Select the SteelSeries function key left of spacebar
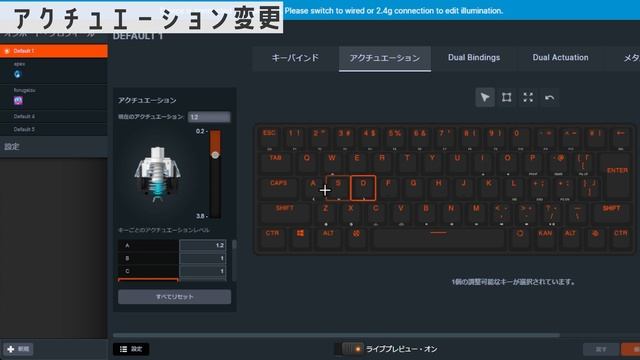The image size is (640, 360). pos(356,238)
